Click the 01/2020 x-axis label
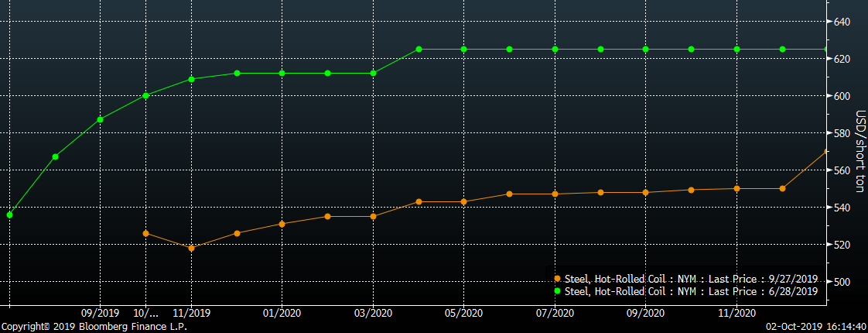The width and height of the screenshot is (868, 333). (x=282, y=313)
